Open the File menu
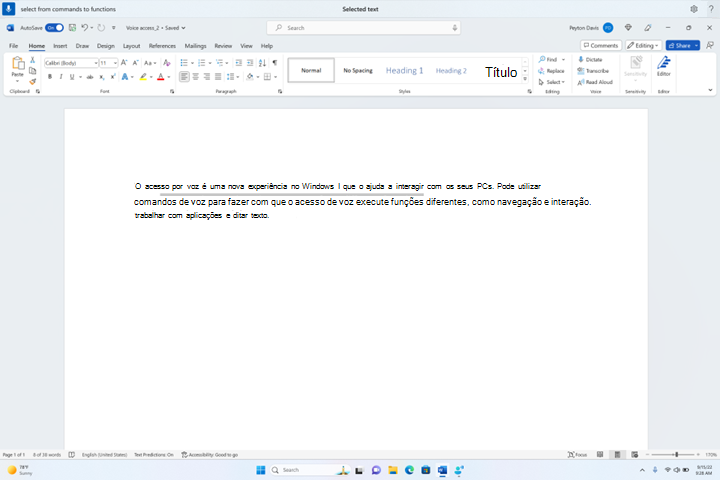This screenshot has height=480, width=720. coord(13,46)
